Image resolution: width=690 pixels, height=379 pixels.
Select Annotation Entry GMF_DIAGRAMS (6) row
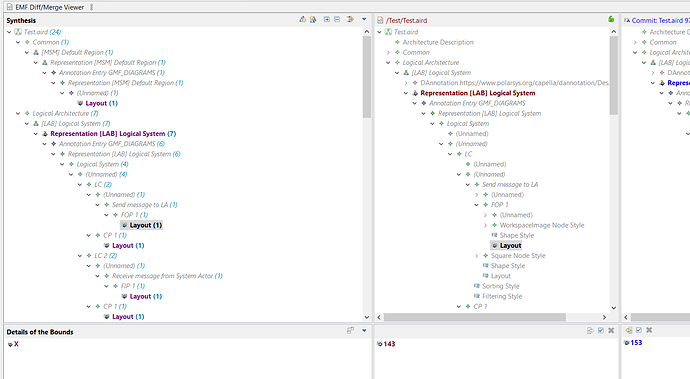112,144
